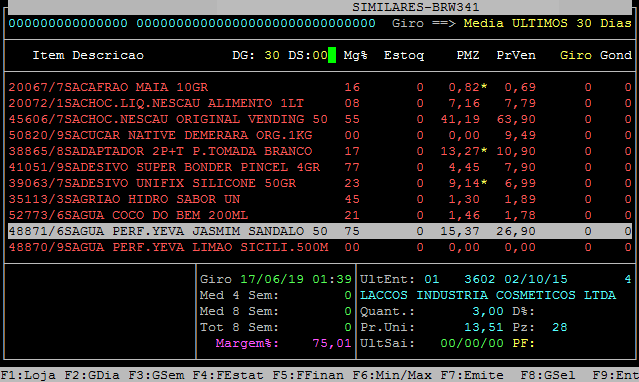Choose F8:GSel in the bottom bar
This screenshot has height=382, width=639.
[548, 375]
